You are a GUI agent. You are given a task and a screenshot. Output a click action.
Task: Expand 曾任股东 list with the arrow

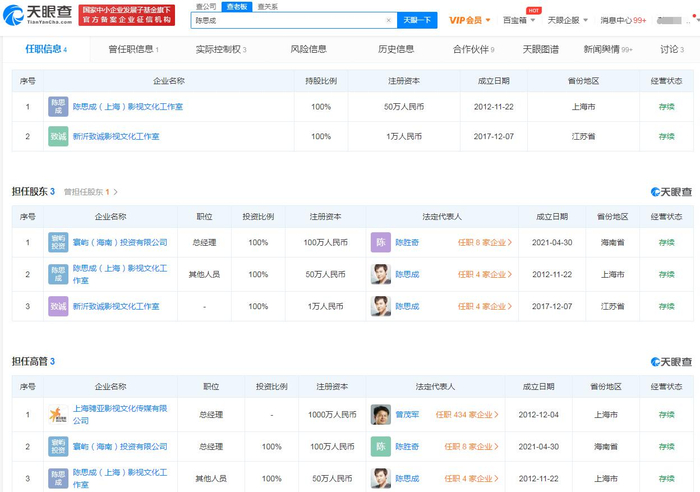click(116, 192)
